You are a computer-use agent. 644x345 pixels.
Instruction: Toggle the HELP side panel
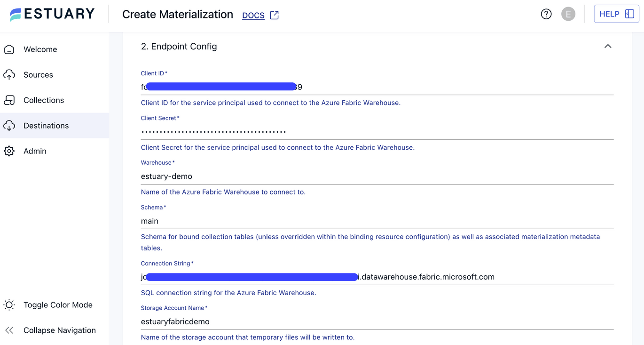[x=630, y=14]
